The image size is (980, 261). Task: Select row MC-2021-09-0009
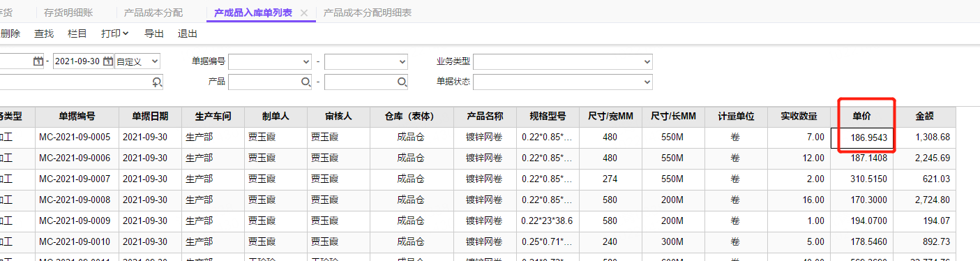click(x=478, y=221)
